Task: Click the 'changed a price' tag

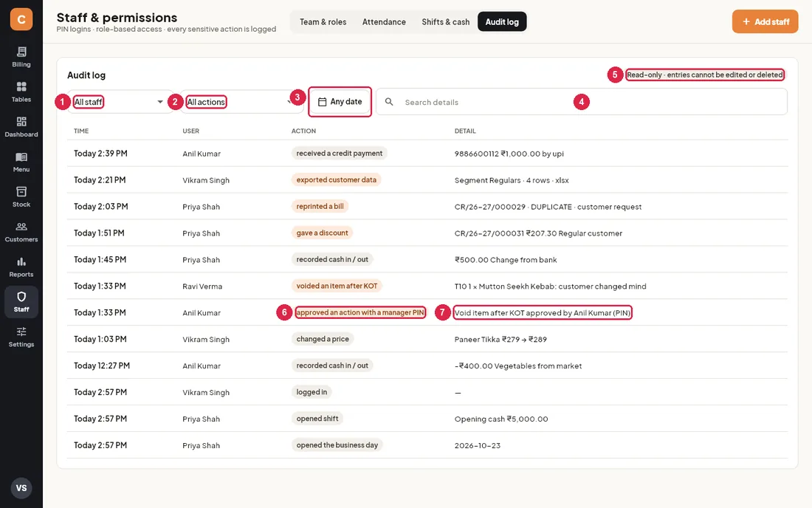Action: click(322, 339)
